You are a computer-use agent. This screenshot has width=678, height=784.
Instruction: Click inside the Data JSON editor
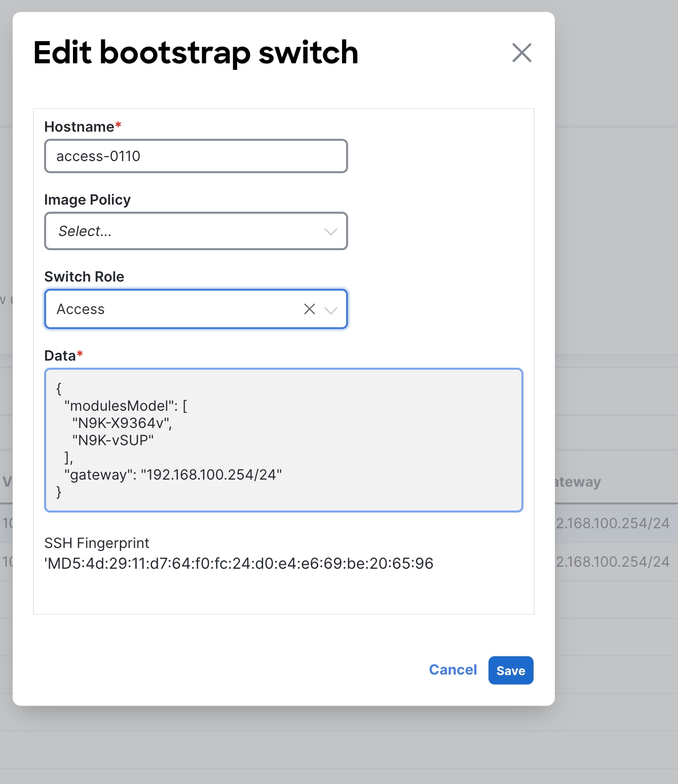[x=283, y=440]
